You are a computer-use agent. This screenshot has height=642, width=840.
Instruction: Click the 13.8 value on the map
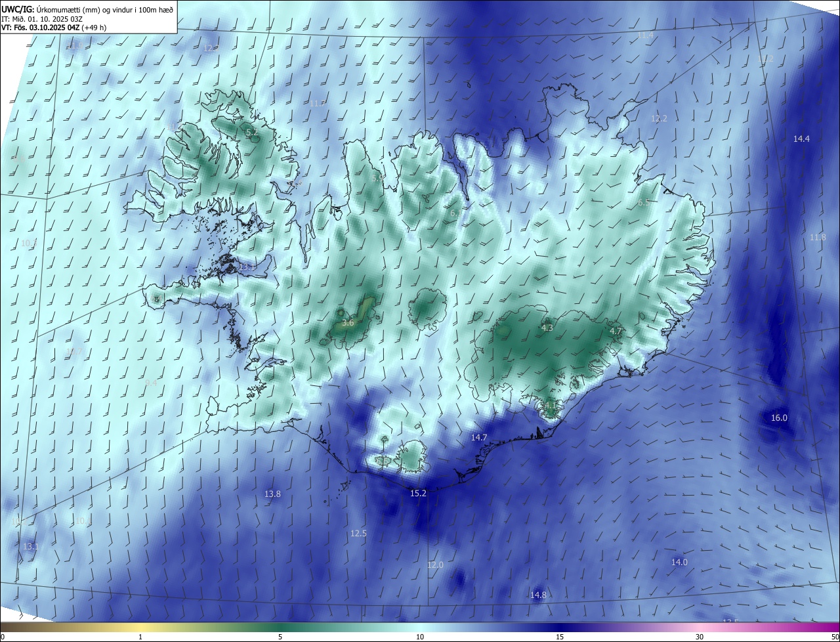[272, 494]
